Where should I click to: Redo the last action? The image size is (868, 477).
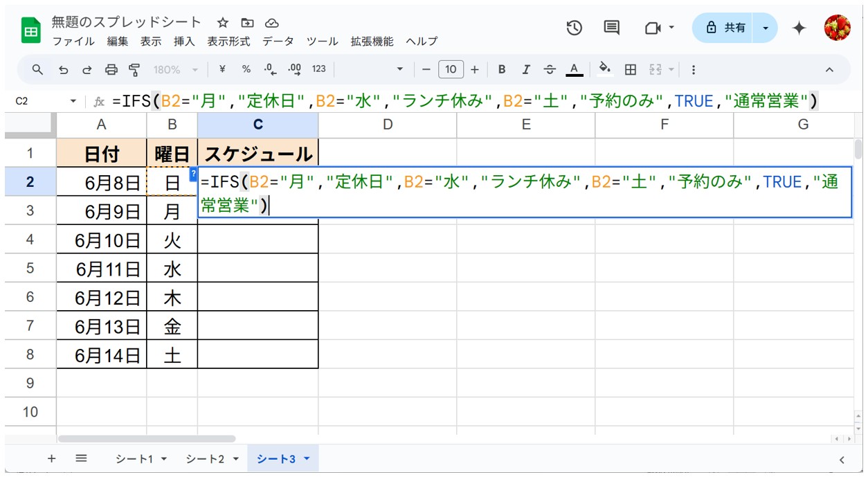coord(87,69)
